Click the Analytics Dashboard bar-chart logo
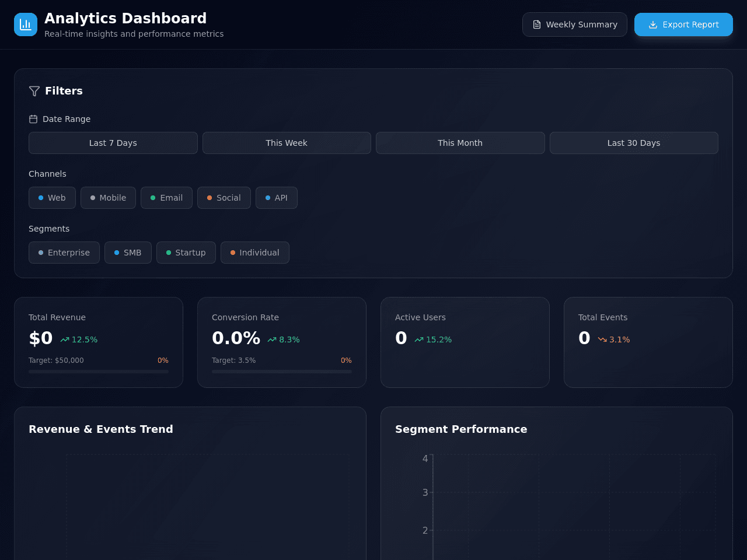747x560 pixels. 26,24
